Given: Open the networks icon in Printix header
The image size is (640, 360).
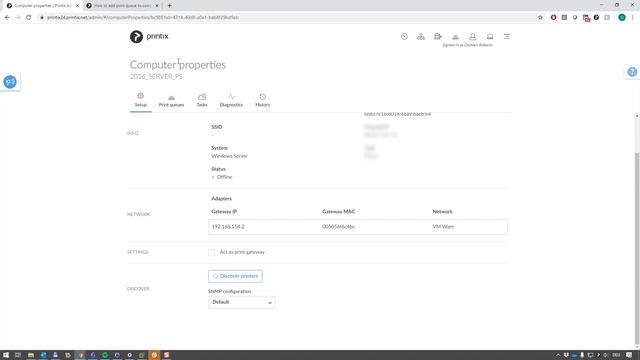Looking at the screenshot, I should tap(421, 36).
